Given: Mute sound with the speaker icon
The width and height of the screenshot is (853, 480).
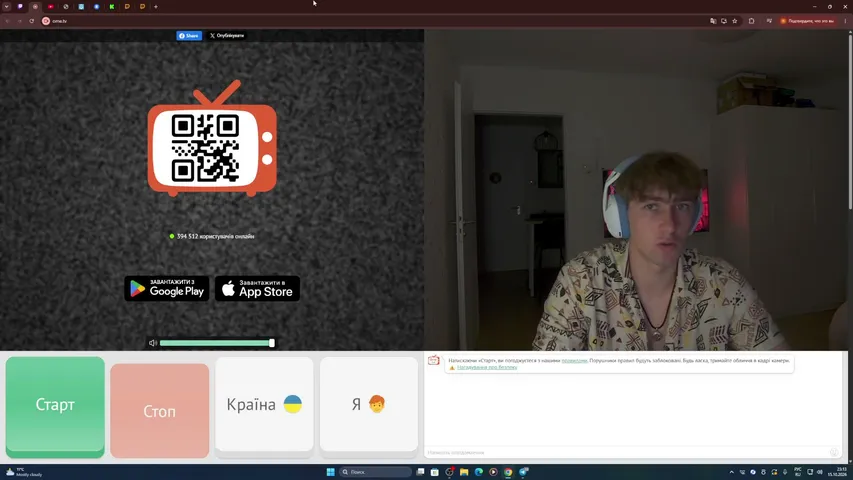Looking at the screenshot, I should [153, 343].
